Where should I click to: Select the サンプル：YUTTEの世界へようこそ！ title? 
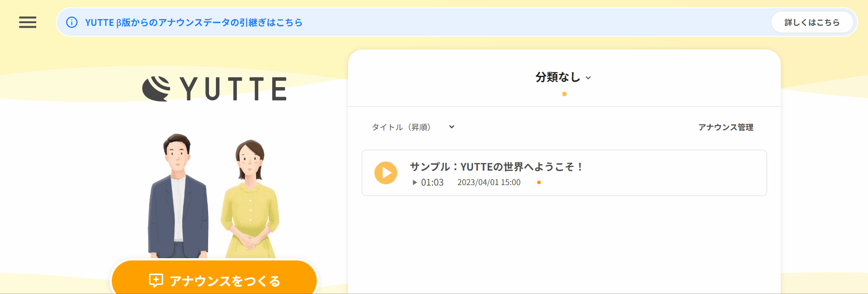(496, 167)
